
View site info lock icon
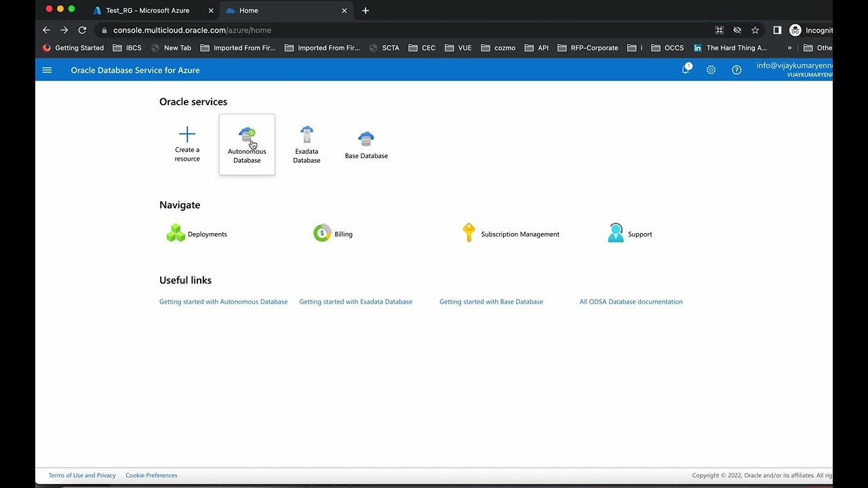coord(104,30)
